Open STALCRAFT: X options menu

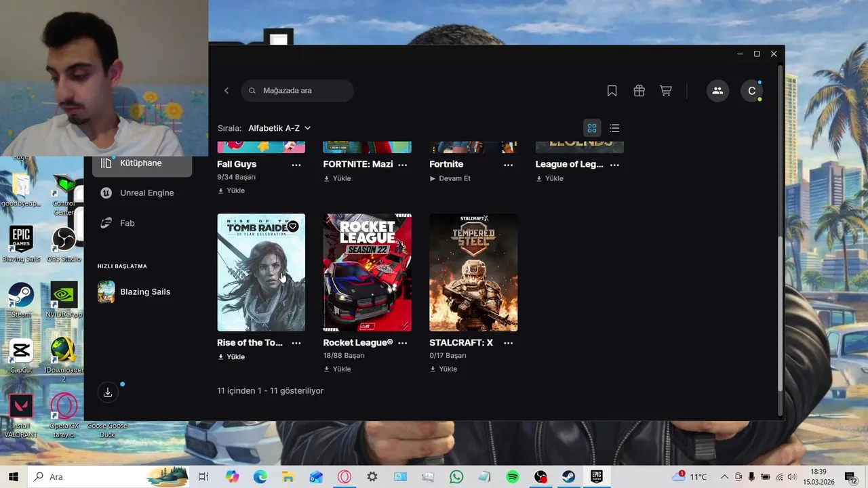pos(509,343)
